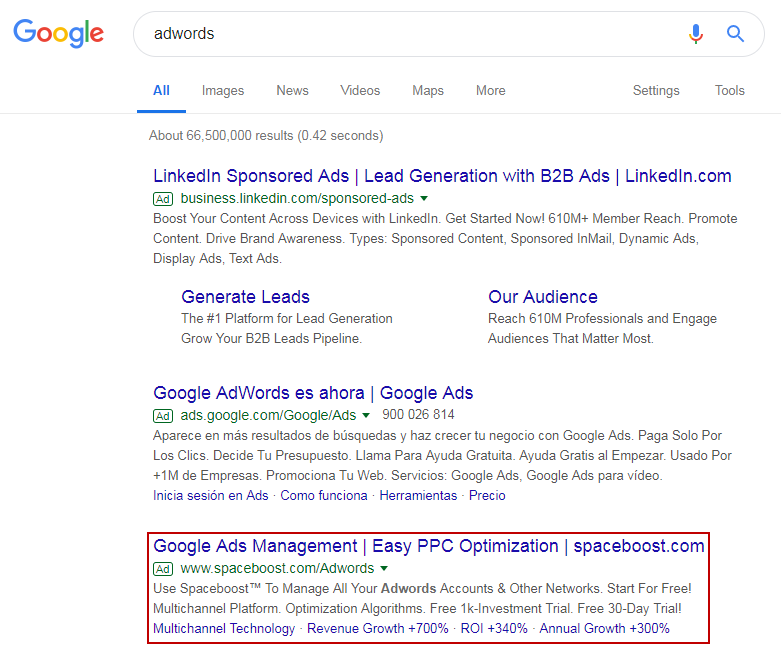This screenshot has width=781, height=653.
Task: Click the Ad badge on the LinkedIn result
Action: [163, 199]
